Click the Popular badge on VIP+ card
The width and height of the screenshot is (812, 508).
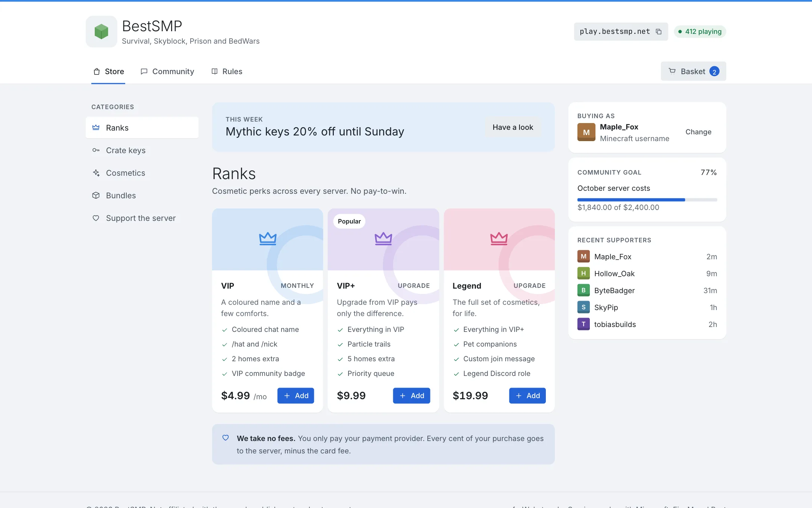(x=349, y=221)
